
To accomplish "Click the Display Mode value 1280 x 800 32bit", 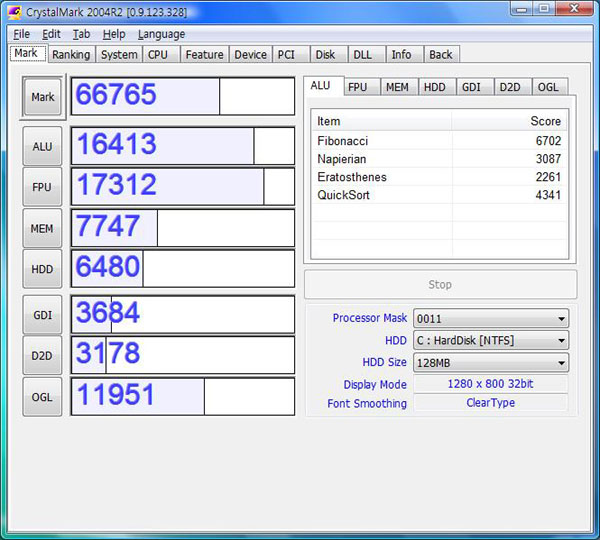I will coord(491,384).
